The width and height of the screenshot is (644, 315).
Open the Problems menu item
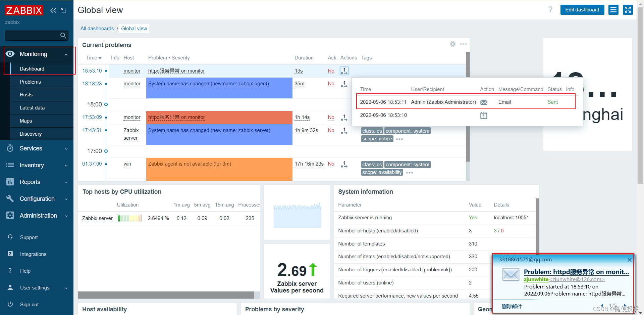(x=30, y=82)
